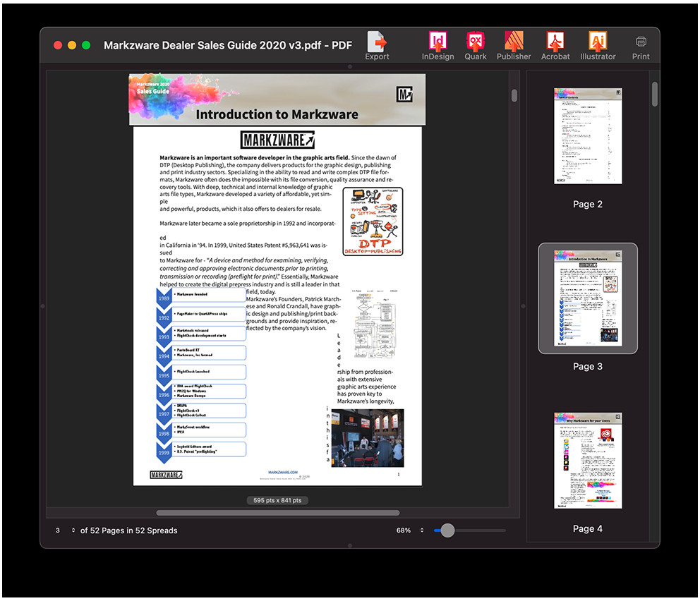Click the thumbnail panel vertical scrollbar
Image resolution: width=700 pixels, height=601 pixels.
coord(654,94)
